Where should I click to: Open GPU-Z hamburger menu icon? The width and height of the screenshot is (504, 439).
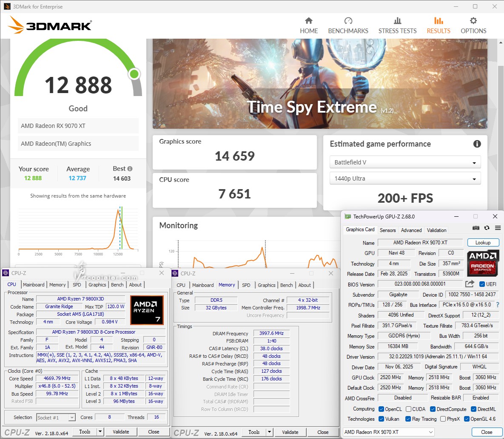498,228
